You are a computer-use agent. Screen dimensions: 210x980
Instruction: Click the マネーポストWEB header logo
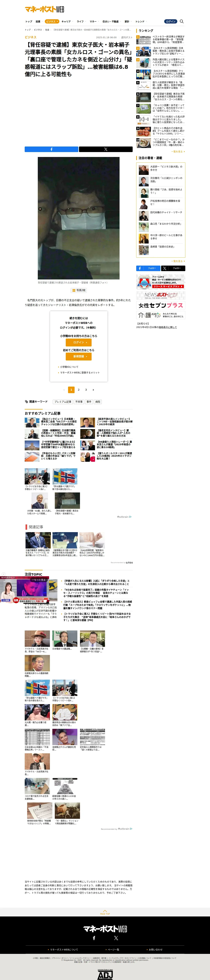click(44, 9)
